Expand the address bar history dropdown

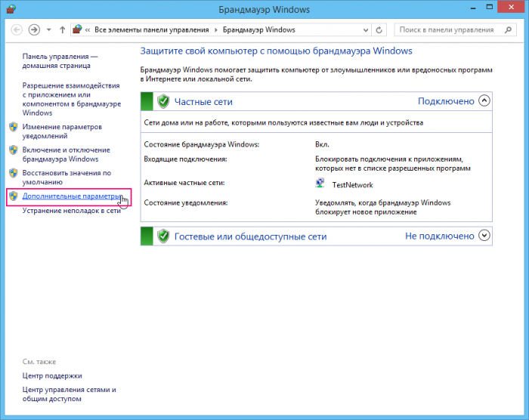pos(366,30)
